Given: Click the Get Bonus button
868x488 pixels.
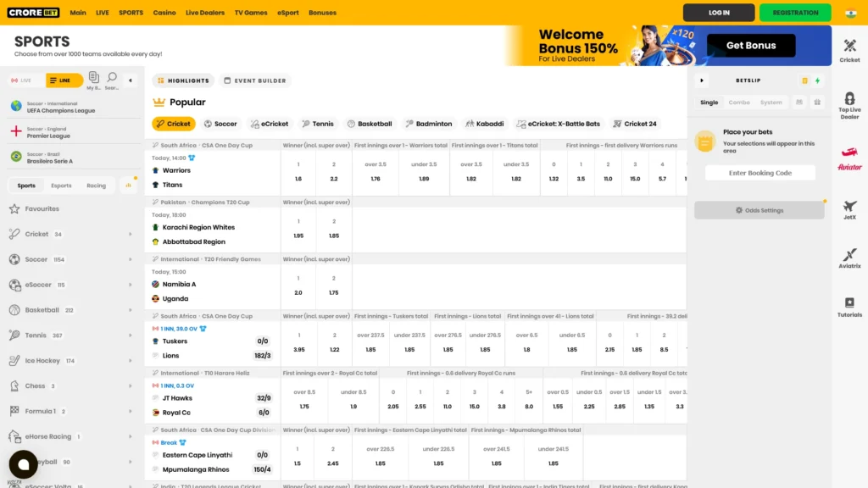Looking at the screenshot, I should coord(749,45).
